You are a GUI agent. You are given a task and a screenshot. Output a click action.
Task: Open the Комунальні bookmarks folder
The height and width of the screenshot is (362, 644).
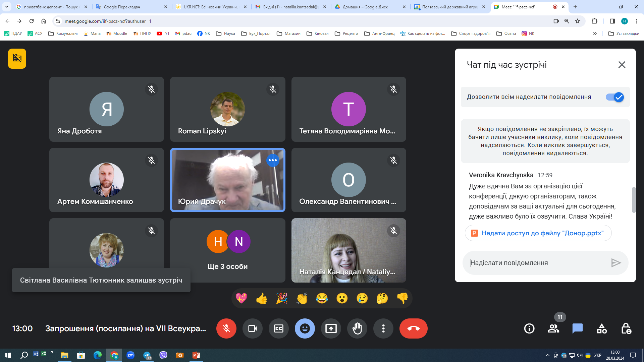point(63,34)
